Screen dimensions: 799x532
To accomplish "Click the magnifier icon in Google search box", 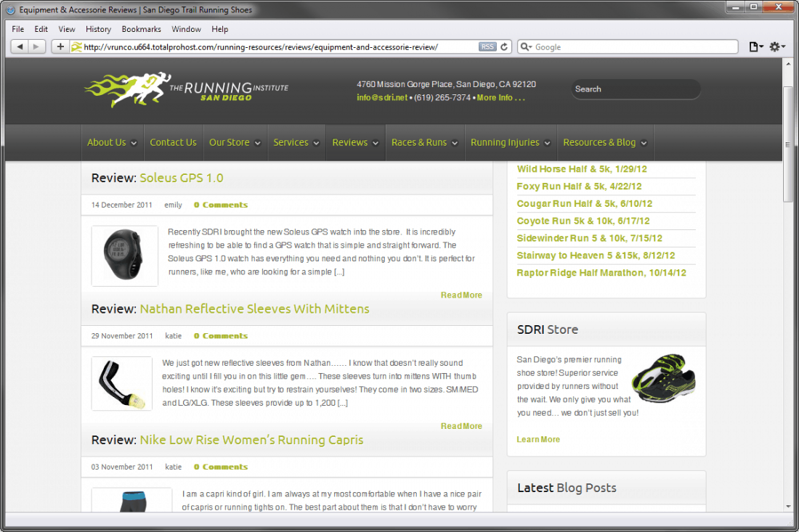I will (525, 47).
